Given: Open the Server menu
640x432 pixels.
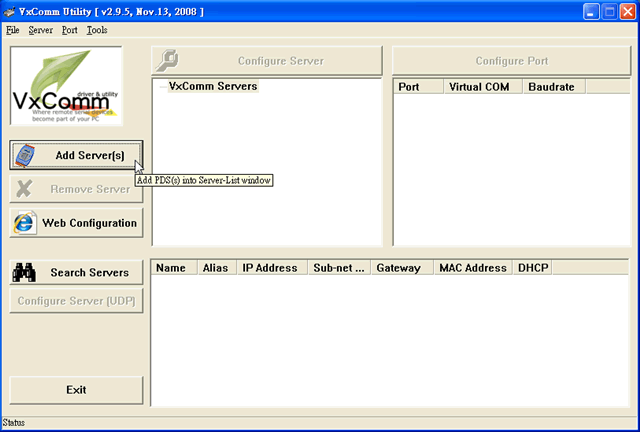Looking at the screenshot, I should point(41,30).
